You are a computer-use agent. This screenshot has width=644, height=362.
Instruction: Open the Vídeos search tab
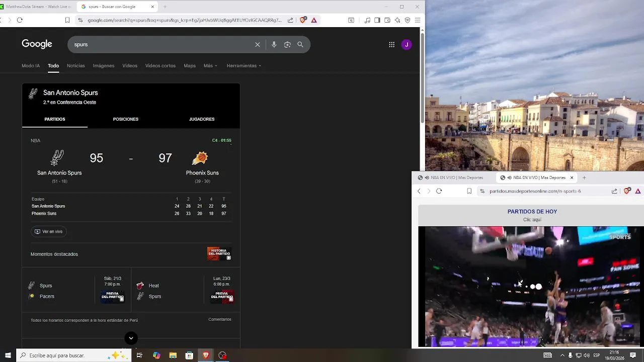(130, 66)
